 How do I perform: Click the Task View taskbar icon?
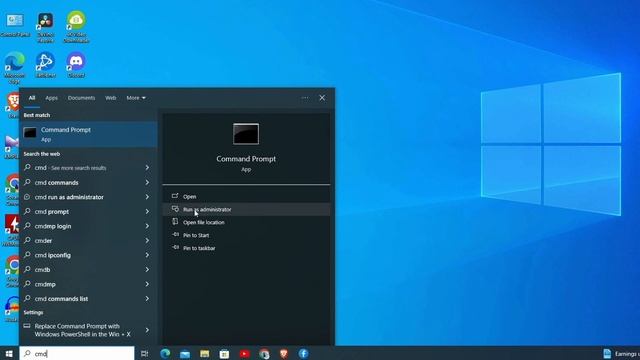(144, 353)
